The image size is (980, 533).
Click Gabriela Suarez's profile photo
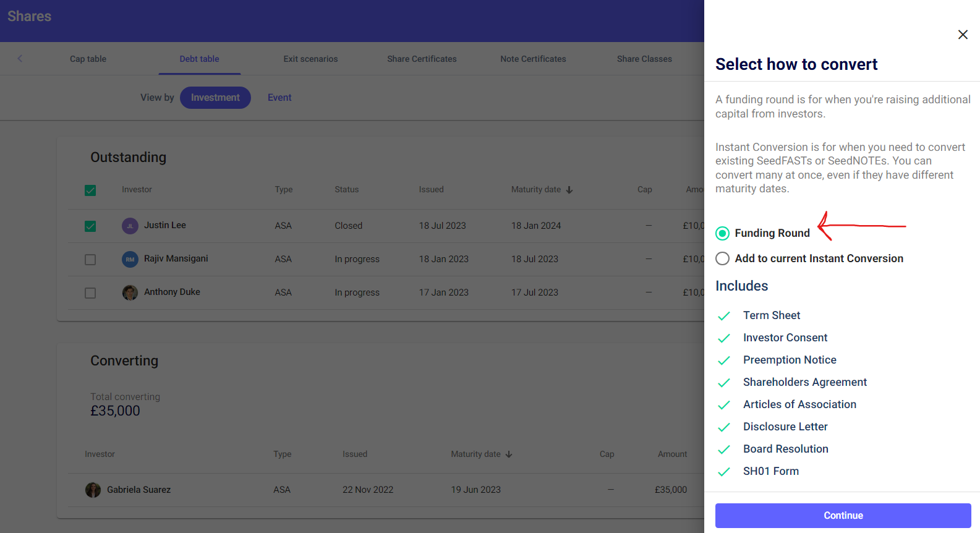[x=93, y=490]
